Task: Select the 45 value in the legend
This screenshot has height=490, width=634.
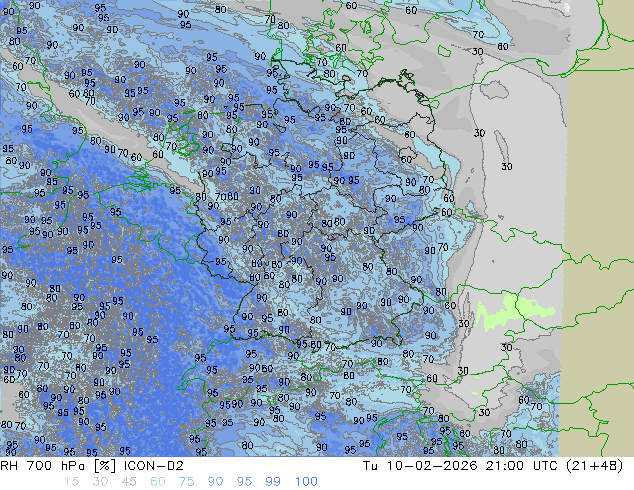Action: pos(129,482)
